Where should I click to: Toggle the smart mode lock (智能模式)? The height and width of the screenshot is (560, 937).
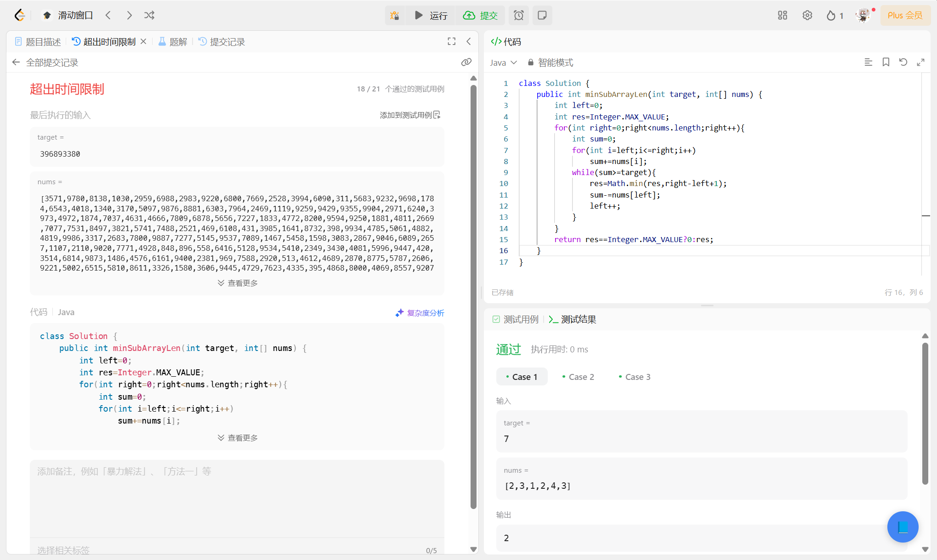coord(550,62)
